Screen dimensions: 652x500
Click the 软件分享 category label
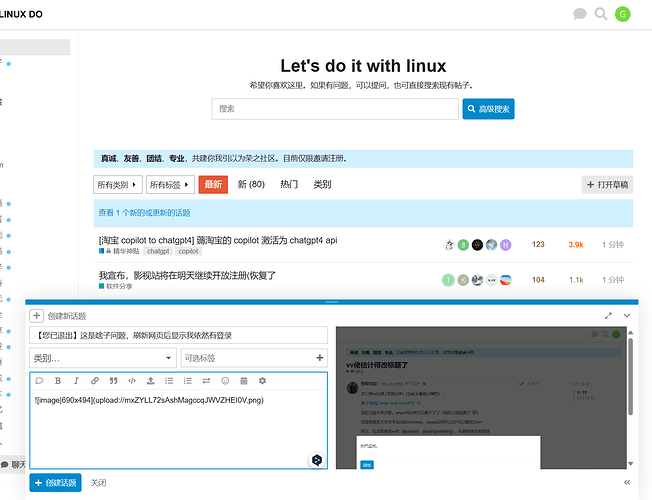(116, 286)
